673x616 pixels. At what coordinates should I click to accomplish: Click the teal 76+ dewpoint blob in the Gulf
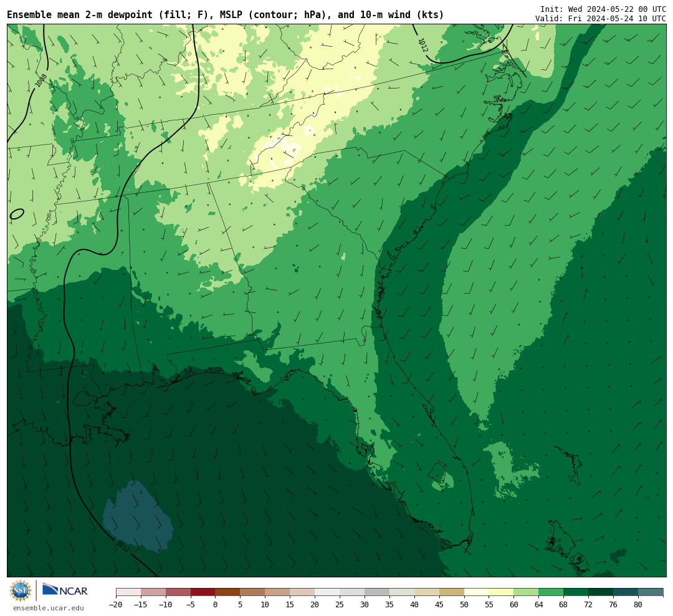pyautogui.click(x=138, y=517)
